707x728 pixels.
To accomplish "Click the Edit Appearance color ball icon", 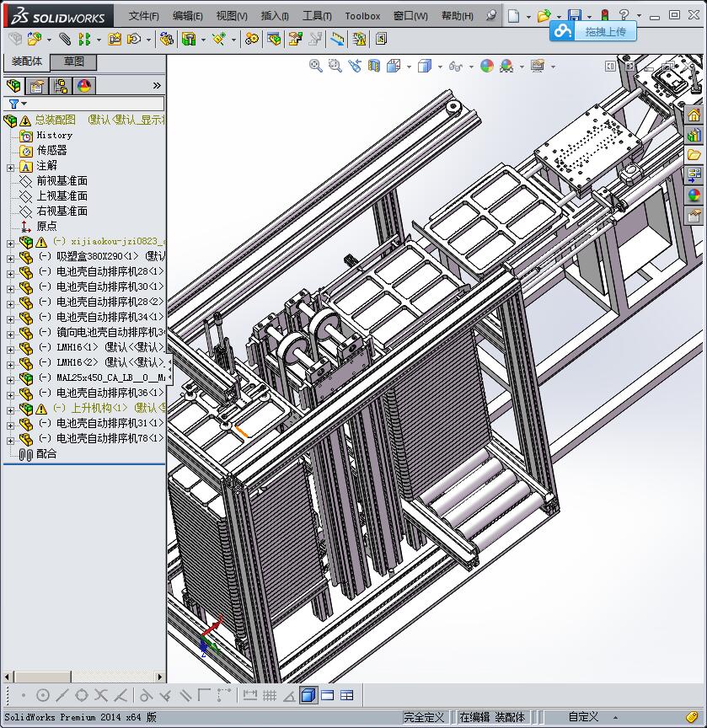I will tap(486, 66).
